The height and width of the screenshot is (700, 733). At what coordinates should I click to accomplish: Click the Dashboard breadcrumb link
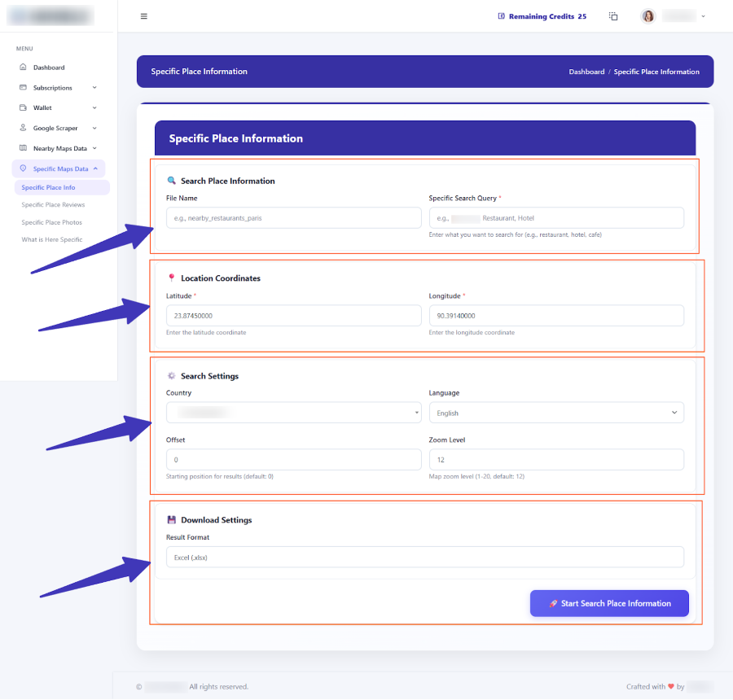point(586,72)
